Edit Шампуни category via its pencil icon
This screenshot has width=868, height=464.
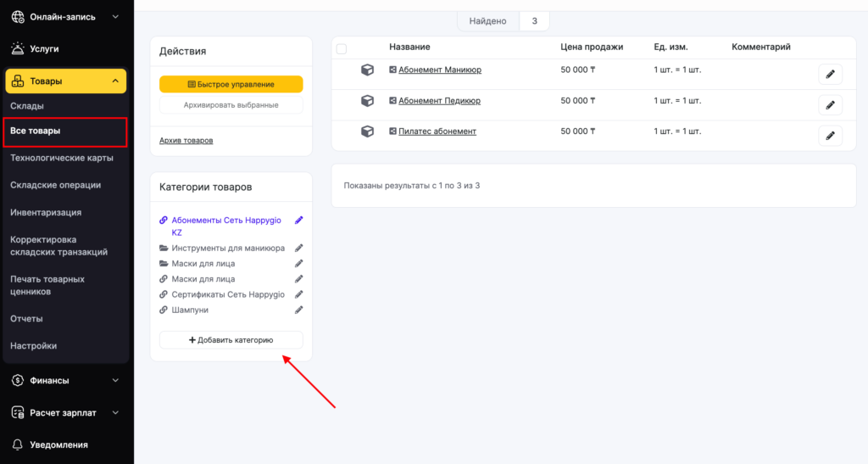298,310
